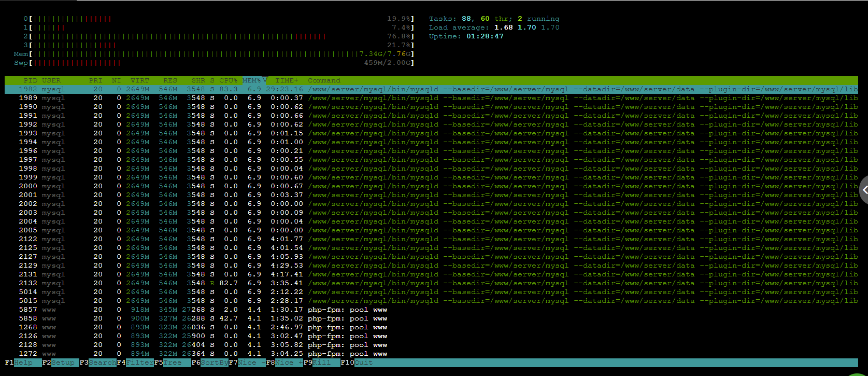Click the CPU 3 usage meter bar
This screenshot has width=868, height=376.
(x=221, y=45)
